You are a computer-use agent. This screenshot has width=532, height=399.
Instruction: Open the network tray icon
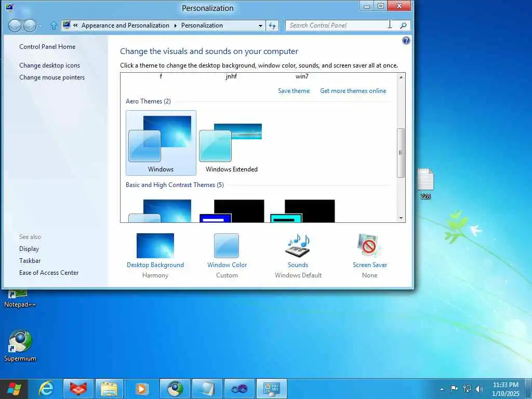[467, 389]
